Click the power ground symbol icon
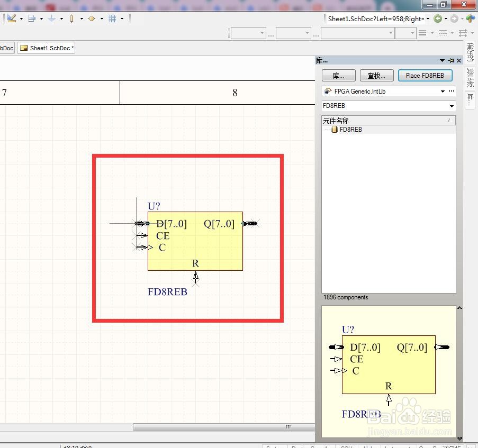 (51, 19)
